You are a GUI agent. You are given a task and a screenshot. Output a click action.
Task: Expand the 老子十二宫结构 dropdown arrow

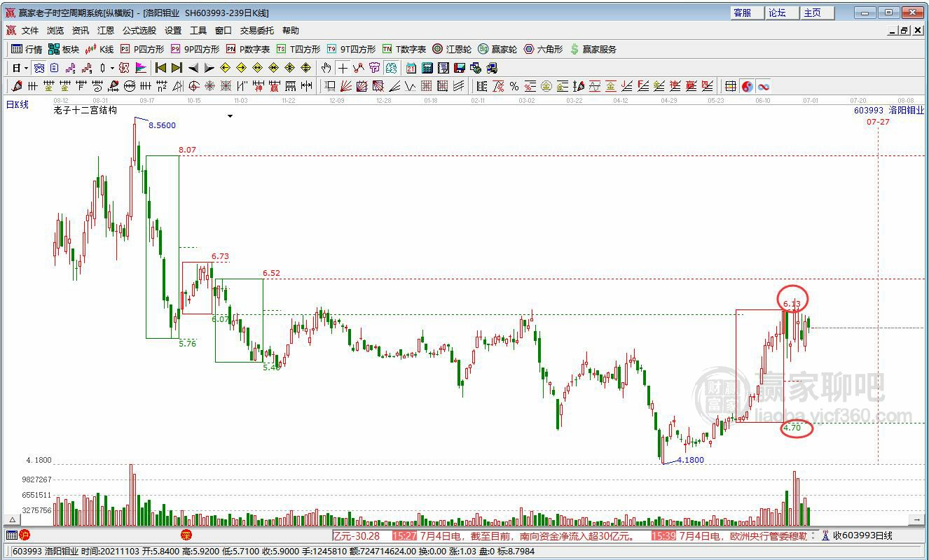[230, 116]
